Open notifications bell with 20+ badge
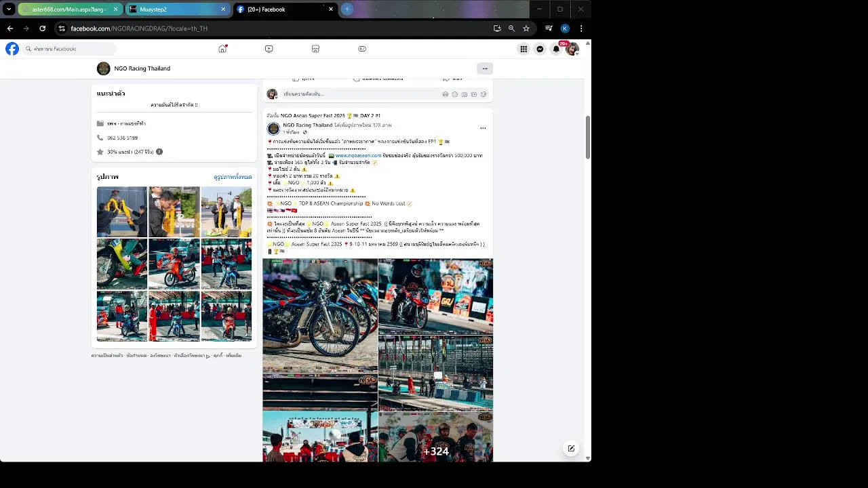This screenshot has height=488, width=868. pos(556,49)
